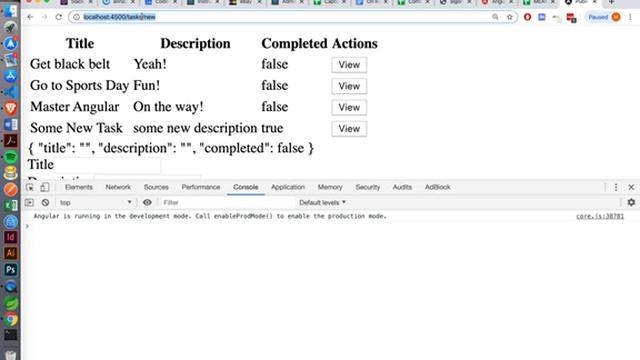This screenshot has height=360, width=640.
Task: Open the Application tab in DevTools
Action: 288,187
